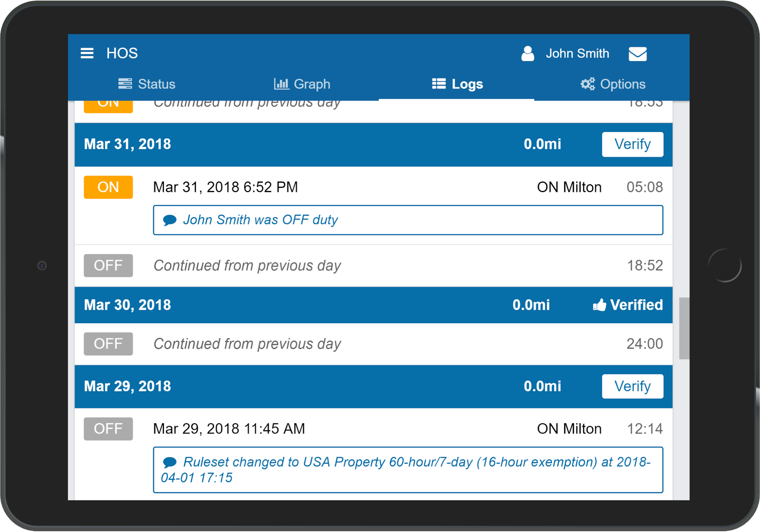Click the Verified thumbs-up icon
The width and height of the screenshot is (760, 532).
(x=599, y=305)
